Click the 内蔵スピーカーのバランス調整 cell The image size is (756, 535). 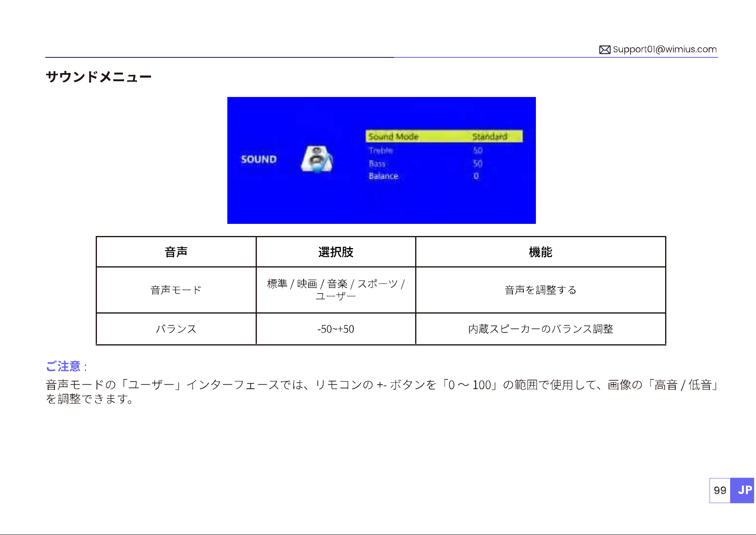point(541,329)
